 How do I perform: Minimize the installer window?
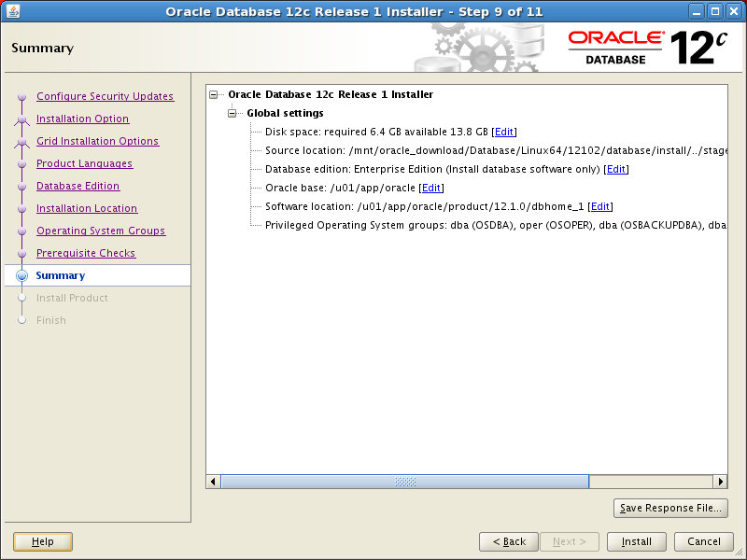click(x=697, y=11)
